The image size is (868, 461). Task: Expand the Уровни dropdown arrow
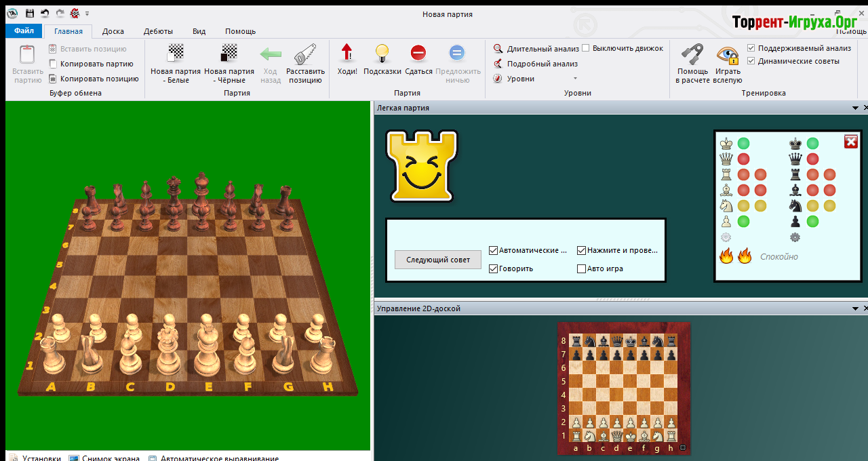[576, 79]
